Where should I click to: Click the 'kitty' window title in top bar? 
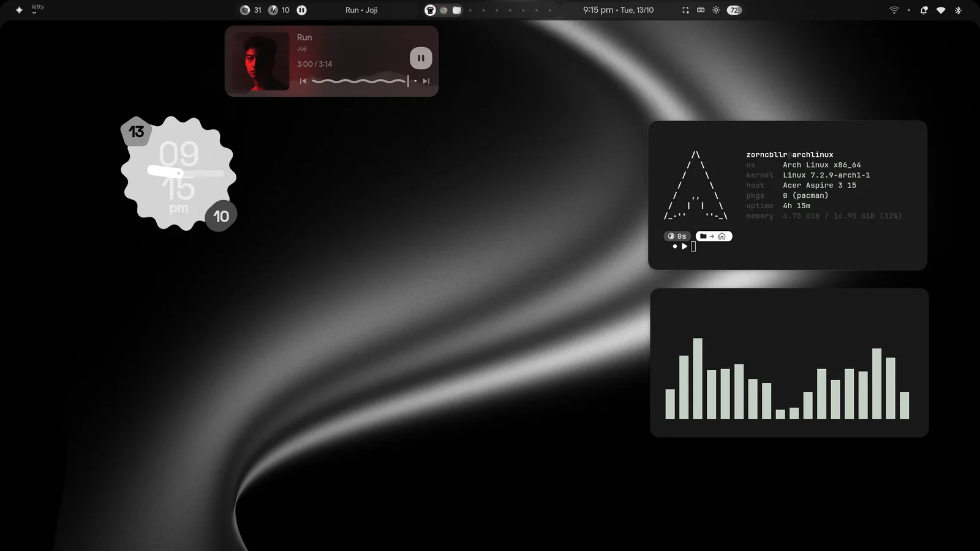pyautogui.click(x=38, y=7)
